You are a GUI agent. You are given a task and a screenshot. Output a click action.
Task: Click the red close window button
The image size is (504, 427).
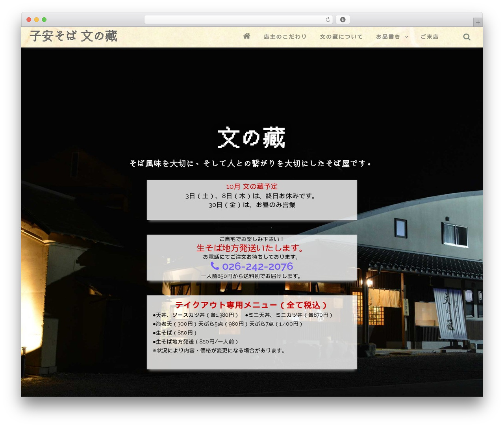tap(29, 20)
